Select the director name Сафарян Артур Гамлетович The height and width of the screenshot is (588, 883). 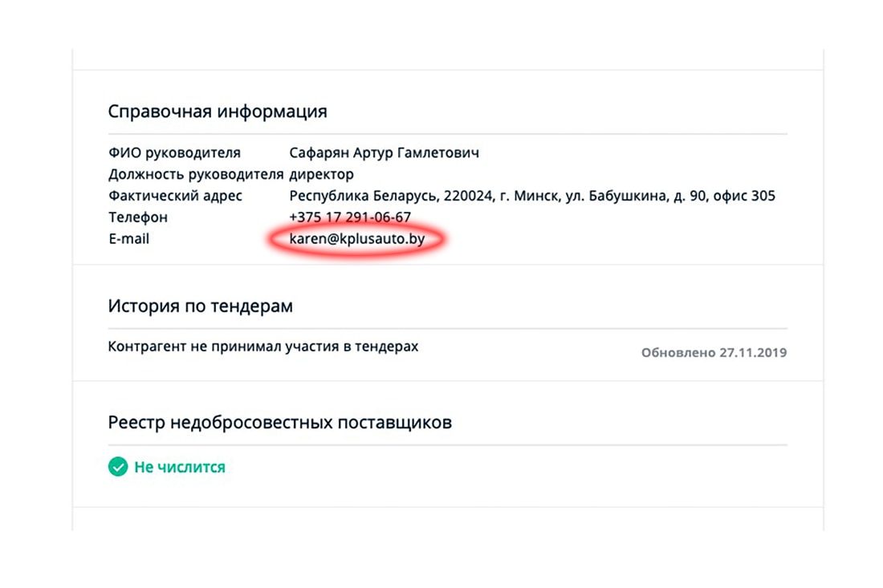[x=384, y=152]
